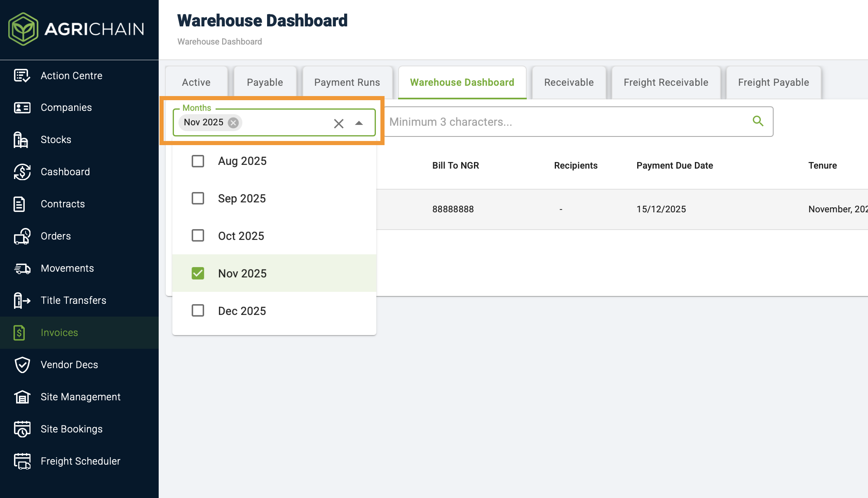The width and height of the screenshot is (868, 498).
Task: Click the Cashboard dollar icon
Action: click(x=22, y=172)
